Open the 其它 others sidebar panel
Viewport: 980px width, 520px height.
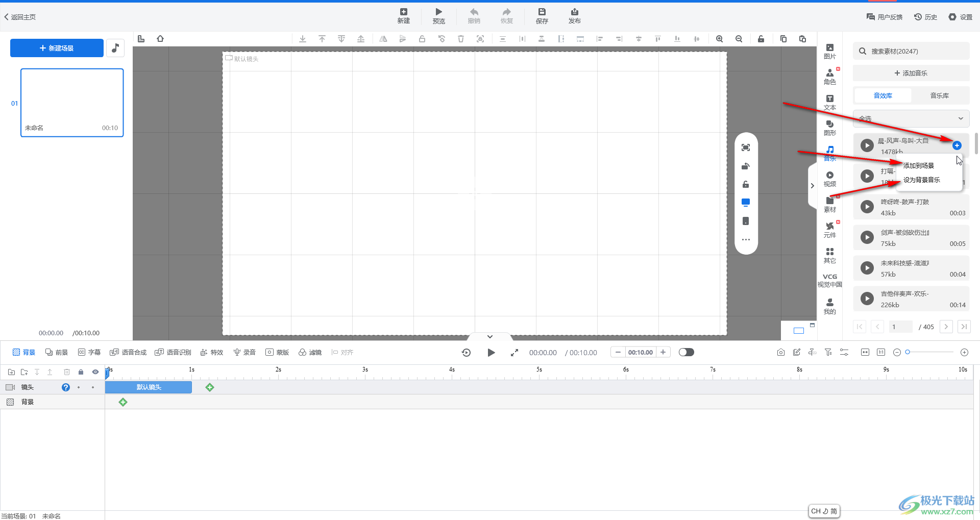(x=830, y=255)
